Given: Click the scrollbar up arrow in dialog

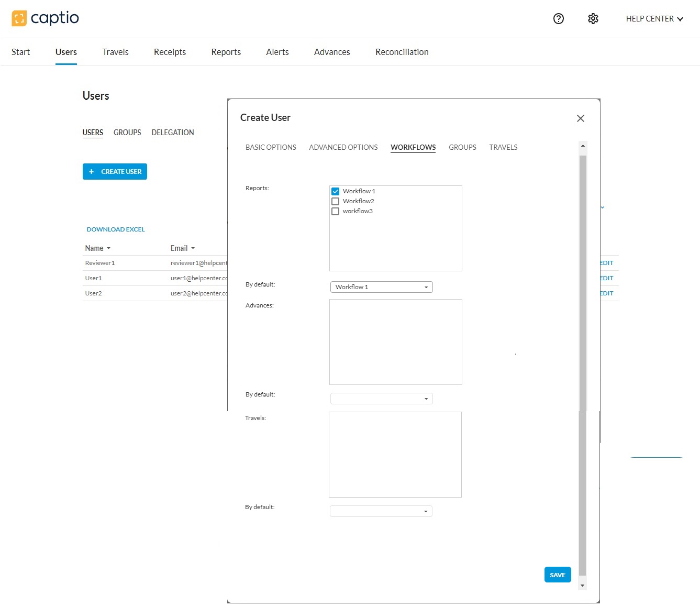Looking at the screenshot, I should (x=582, y=146).
